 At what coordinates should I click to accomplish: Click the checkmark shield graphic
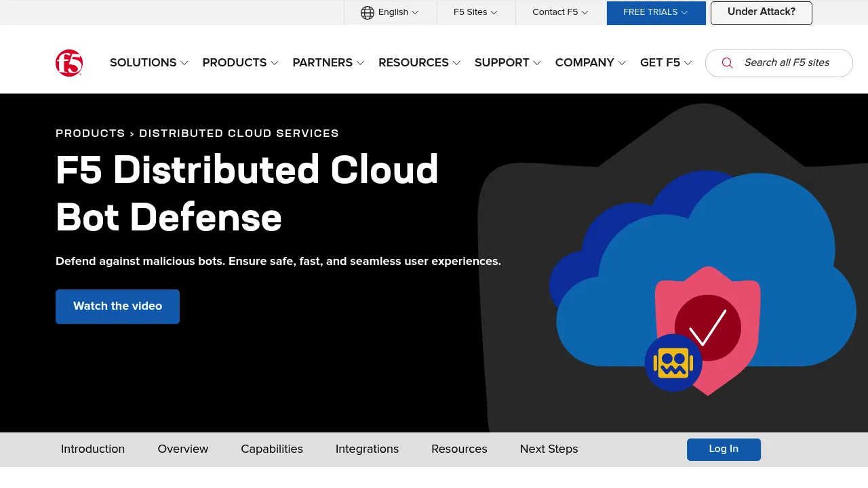[708, 331]
